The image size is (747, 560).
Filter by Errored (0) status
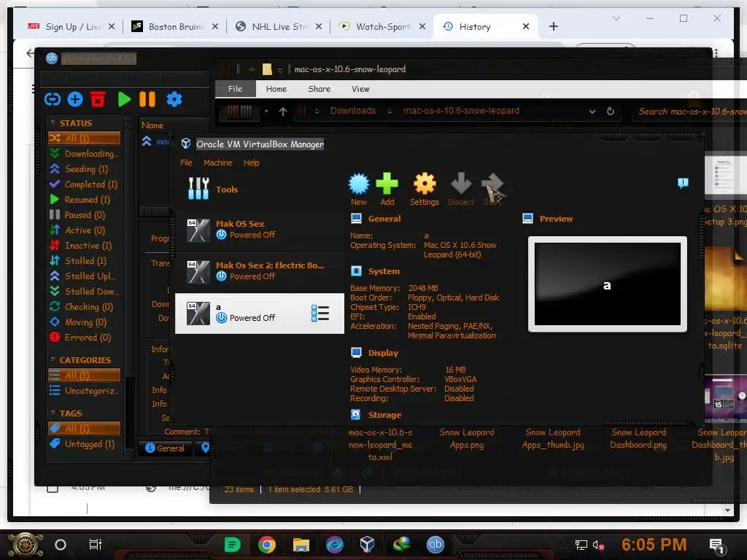[x=85, y=337]
